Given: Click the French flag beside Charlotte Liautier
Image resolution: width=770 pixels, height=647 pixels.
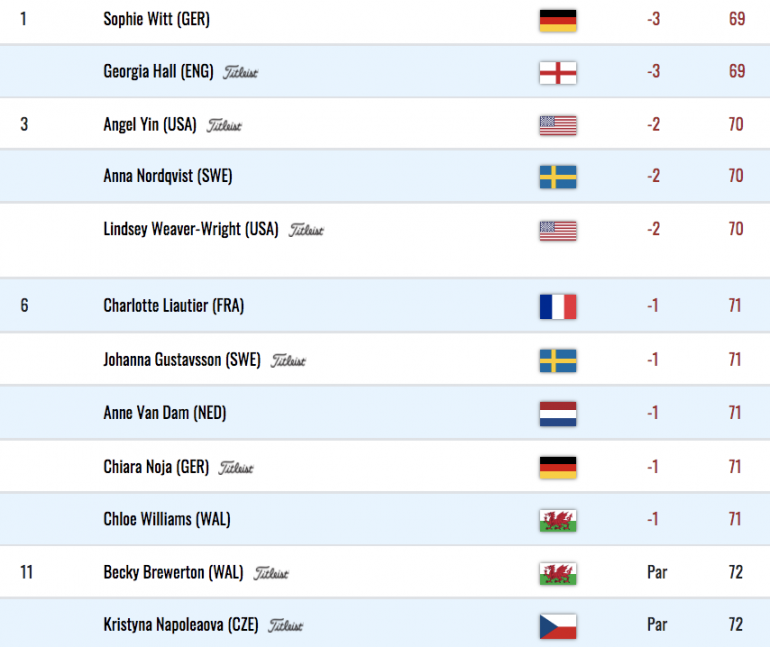Looking at the screenshot, I should 557,306.
